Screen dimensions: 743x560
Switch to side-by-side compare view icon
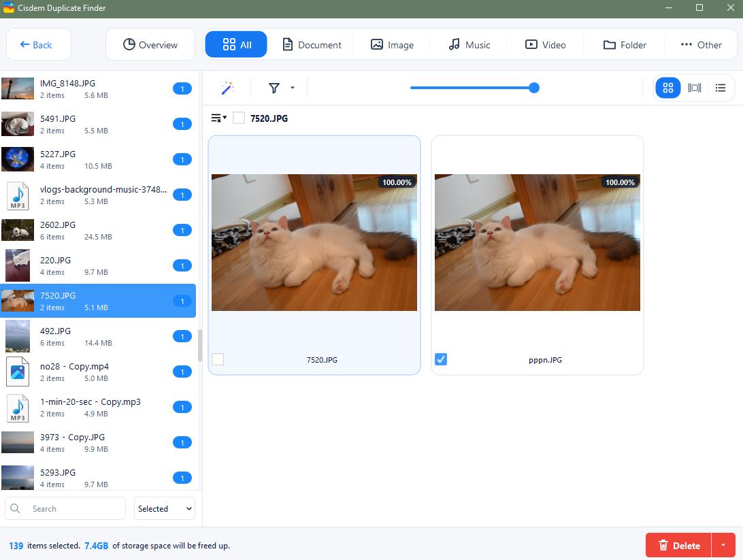point(694,88)
